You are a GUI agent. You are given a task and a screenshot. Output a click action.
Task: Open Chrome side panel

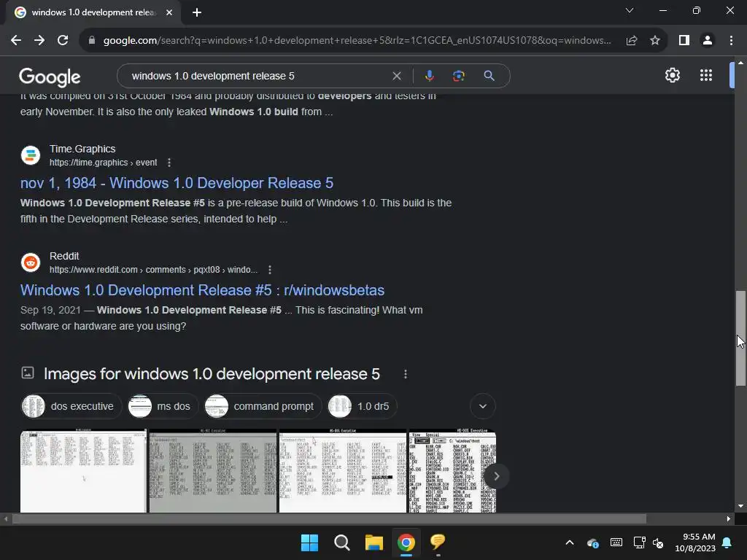pos(684,41)
